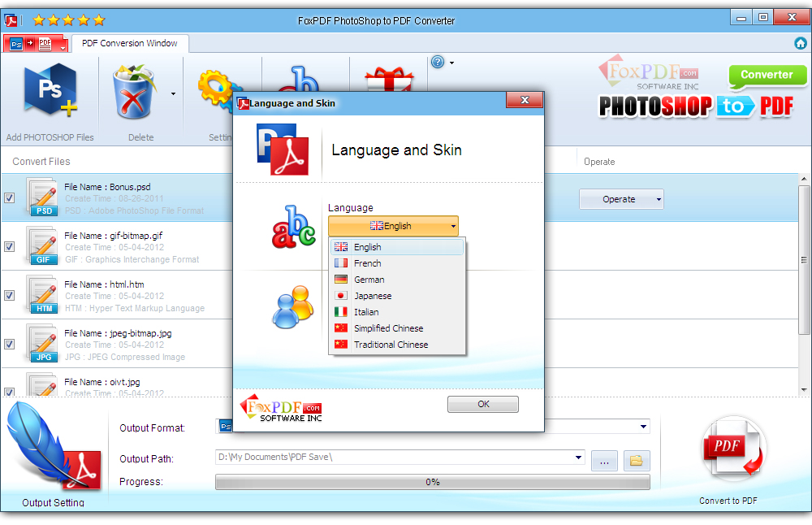Click the PS to PDF ribbon icon

coord(35,44)
